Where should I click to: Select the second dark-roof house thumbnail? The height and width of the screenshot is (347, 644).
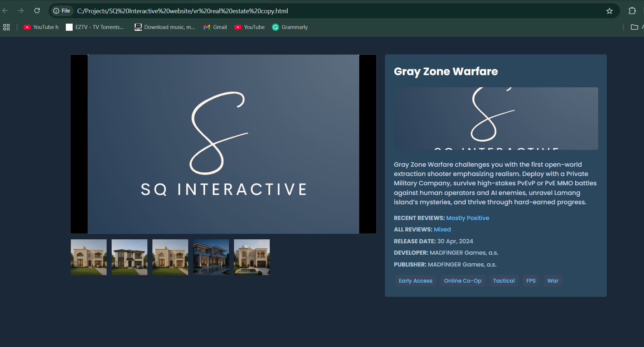coord(130,257)
